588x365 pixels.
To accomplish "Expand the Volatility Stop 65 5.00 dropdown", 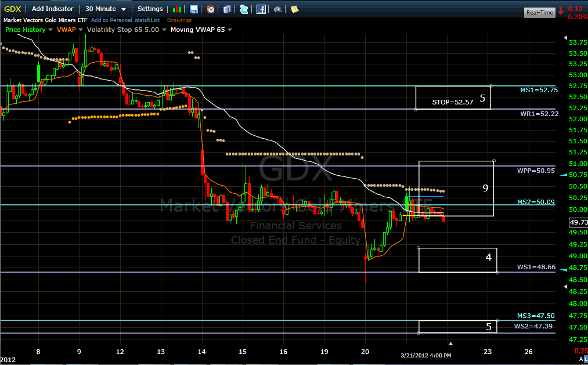I will (x=164, y=30).
